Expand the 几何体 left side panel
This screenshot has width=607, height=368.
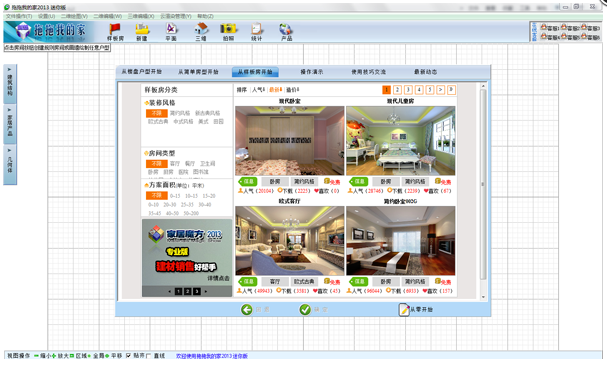[10, 164]
